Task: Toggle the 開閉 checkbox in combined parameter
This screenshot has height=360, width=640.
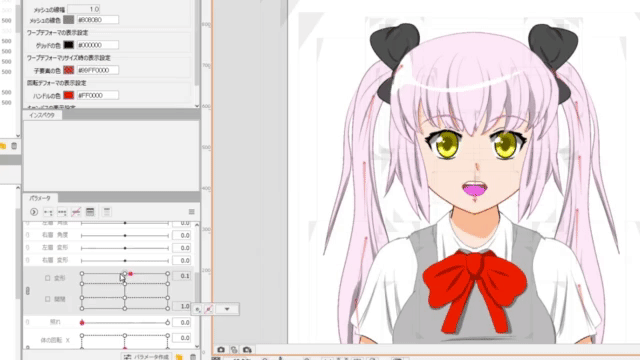Action: coord(47,299)
